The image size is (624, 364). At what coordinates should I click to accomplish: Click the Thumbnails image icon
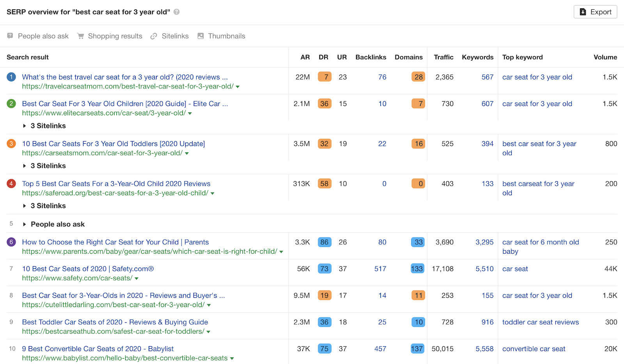coord(200,36)
